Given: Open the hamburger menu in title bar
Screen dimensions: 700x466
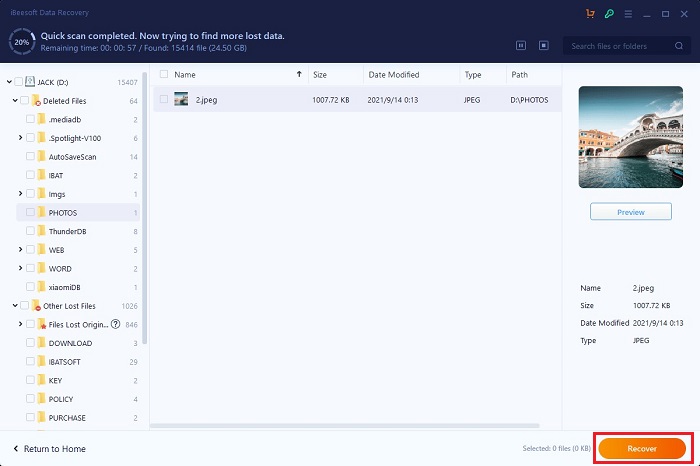Looking at the screenshot, I should [x=630, y=15].
